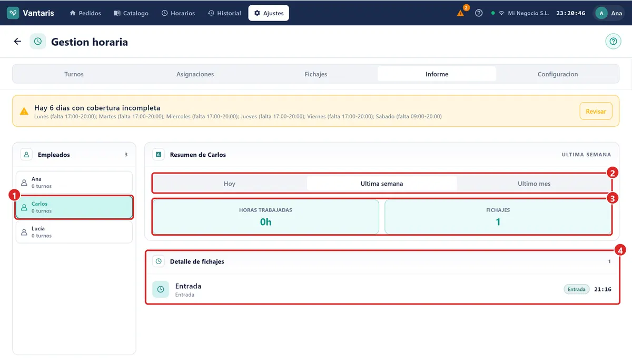This screenshot has width=632, height=364.
Task: Go back using the arrow beside Gestion horaria
Action: [18, 42]
